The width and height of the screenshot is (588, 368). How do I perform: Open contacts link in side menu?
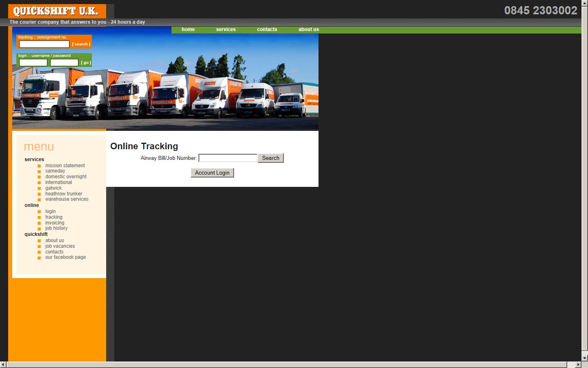pos(54,252)
